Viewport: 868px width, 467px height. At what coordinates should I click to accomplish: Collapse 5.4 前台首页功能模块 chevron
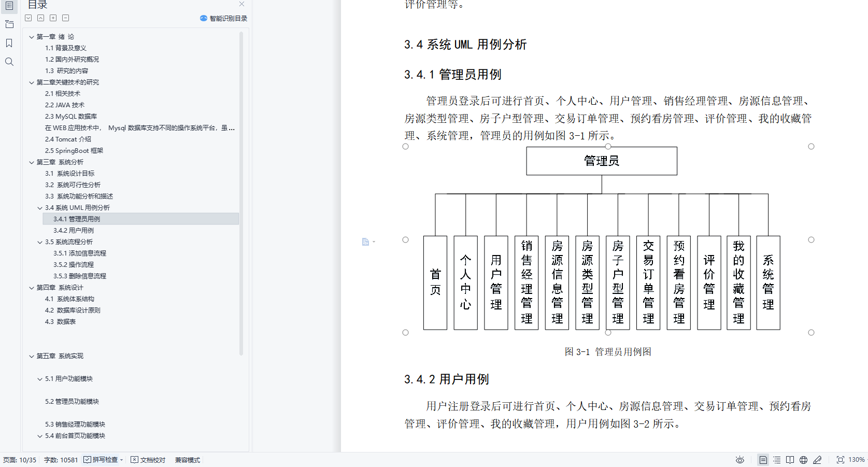pos(40,436)
